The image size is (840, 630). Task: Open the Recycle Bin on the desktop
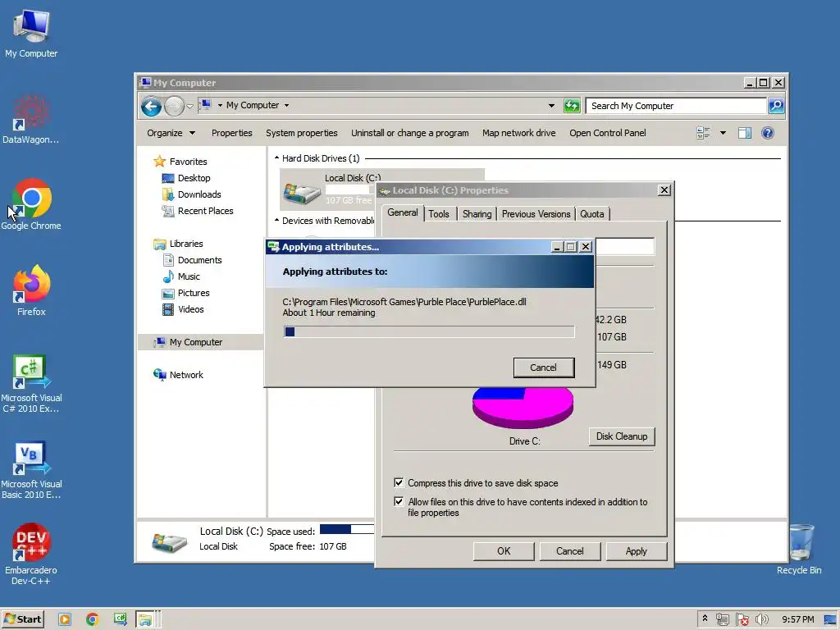click(x=799, y=549)
